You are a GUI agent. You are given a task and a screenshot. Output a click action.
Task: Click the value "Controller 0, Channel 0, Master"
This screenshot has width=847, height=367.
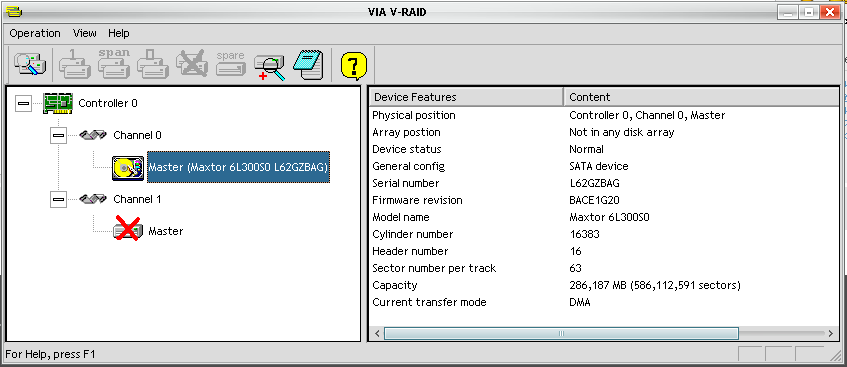pos(647,116)
